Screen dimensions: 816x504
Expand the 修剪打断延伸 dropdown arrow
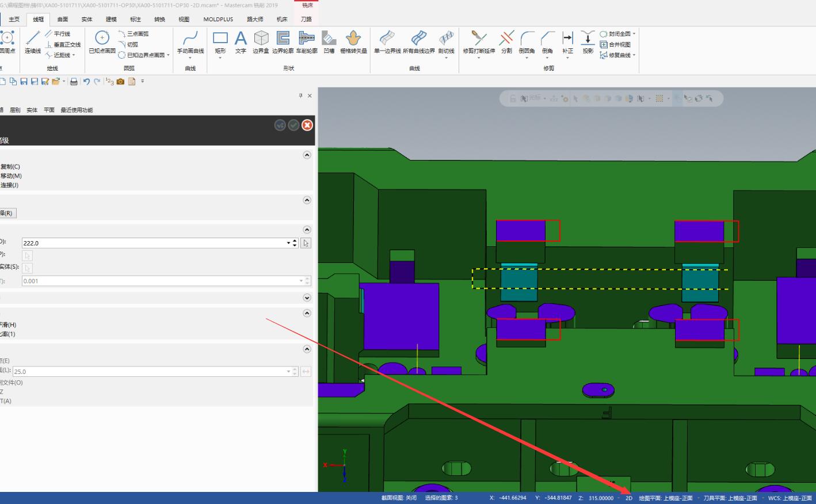point(479,58)
